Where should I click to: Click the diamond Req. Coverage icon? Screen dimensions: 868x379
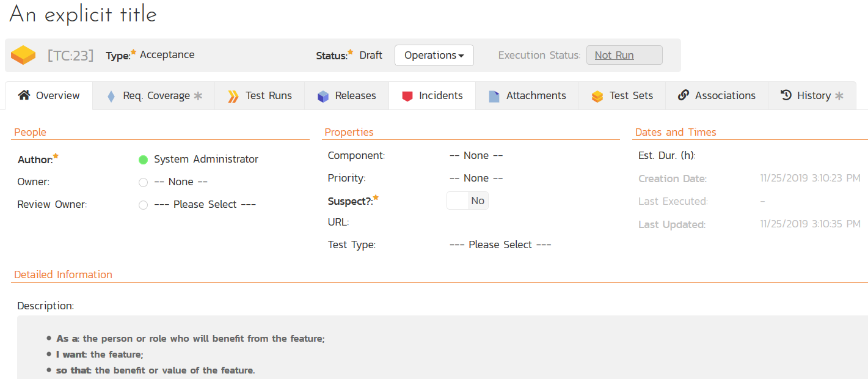pos(111,96)
